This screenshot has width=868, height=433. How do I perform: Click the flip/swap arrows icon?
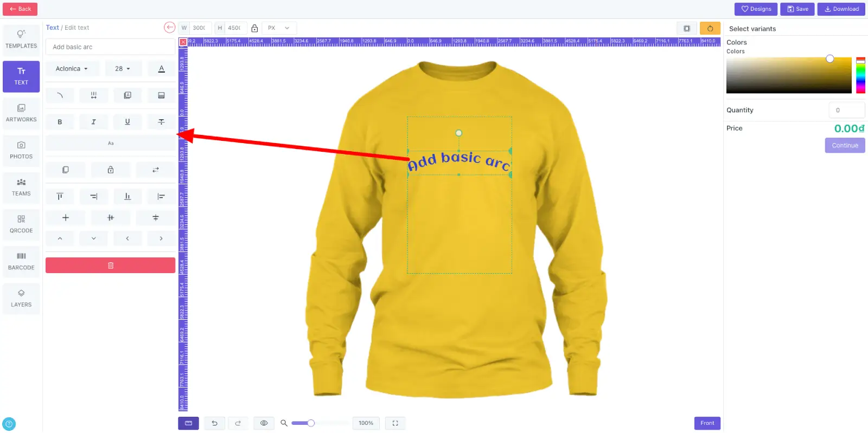(x=156, y=170)
